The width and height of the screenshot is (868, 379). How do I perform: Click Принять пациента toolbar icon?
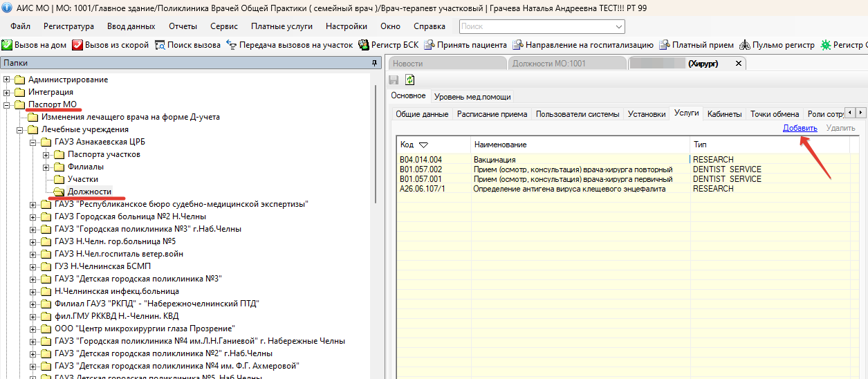click(429, 45)
